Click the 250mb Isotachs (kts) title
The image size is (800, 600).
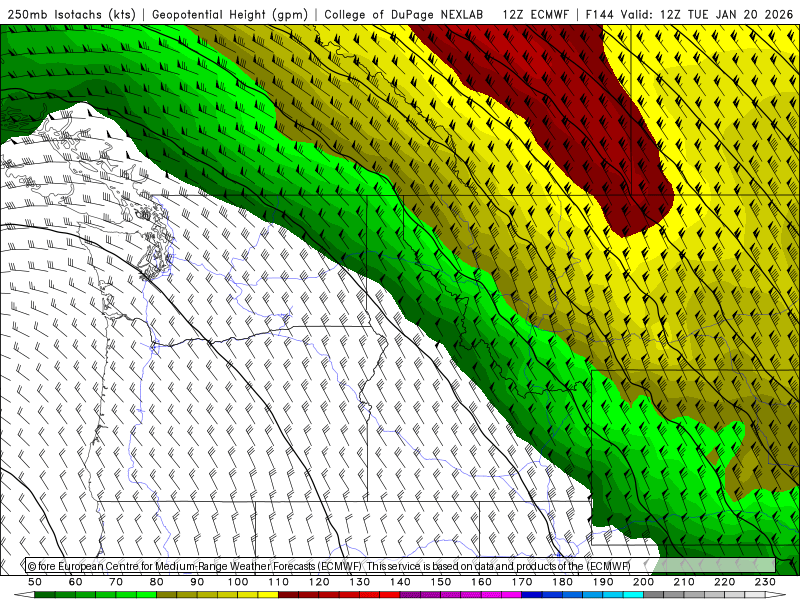[x=72, y=15]
